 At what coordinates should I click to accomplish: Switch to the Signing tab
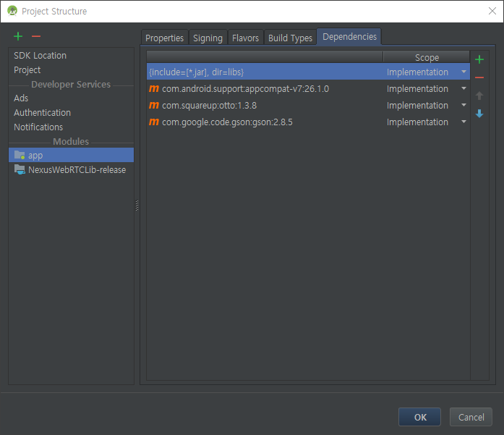208,38
